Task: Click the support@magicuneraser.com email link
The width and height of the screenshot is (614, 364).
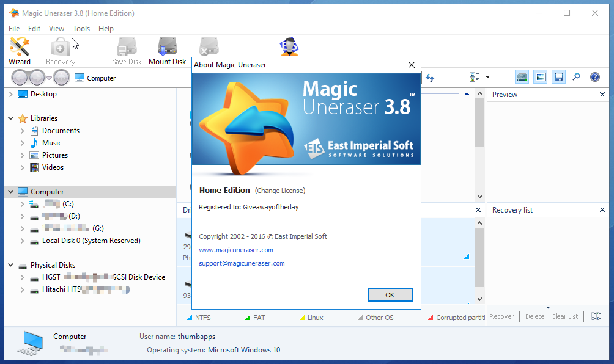Action: click(242, 263)
